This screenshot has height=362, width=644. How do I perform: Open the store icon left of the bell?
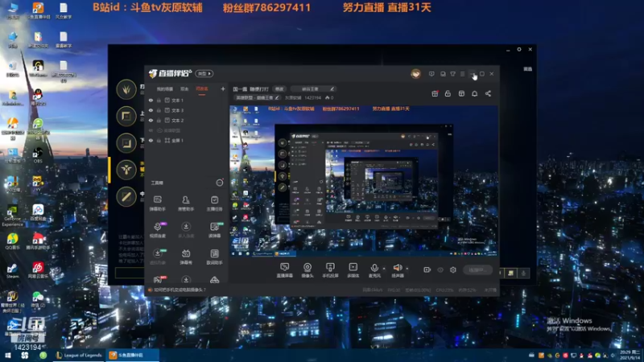click(461, 93)
